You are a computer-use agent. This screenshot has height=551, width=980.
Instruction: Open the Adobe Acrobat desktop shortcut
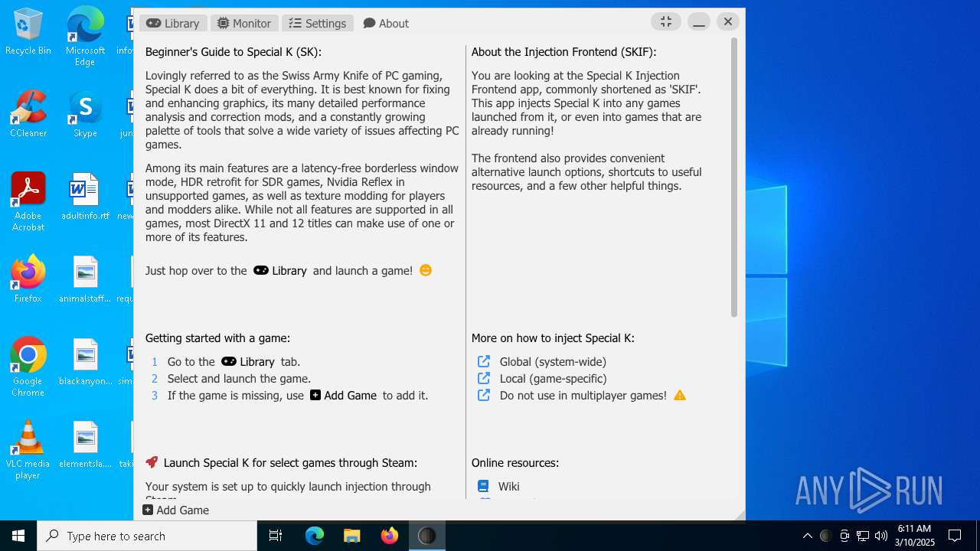click(28, 201)
